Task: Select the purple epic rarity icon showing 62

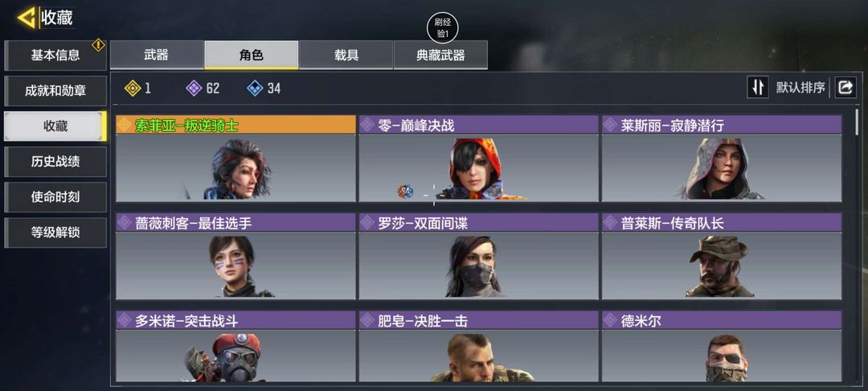Action: click(194, 88)
